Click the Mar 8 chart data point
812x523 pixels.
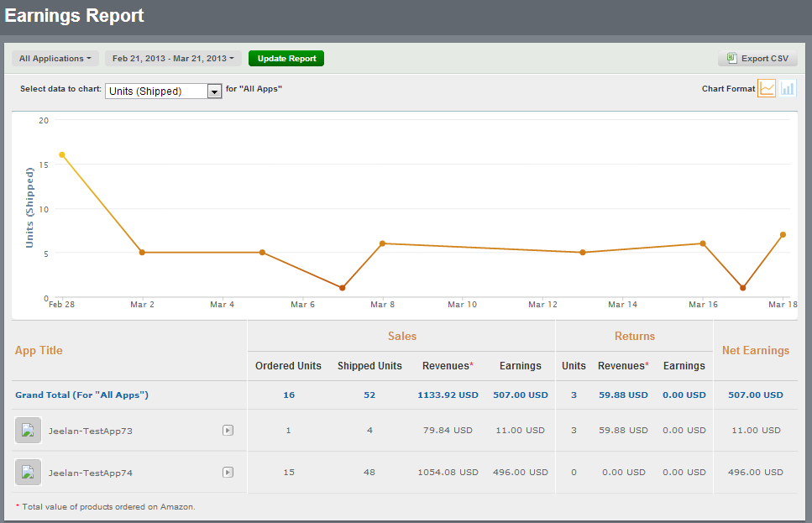tap(382, 243)
